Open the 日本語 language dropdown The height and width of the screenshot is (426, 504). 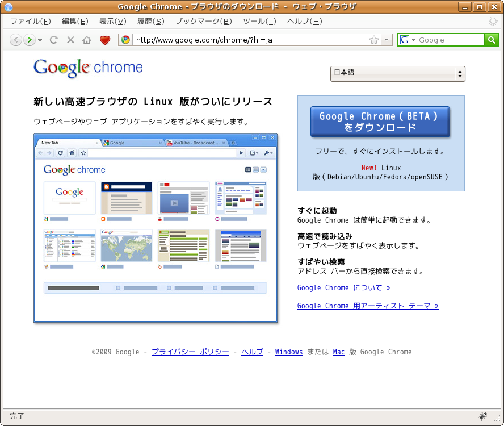[397, 74]
